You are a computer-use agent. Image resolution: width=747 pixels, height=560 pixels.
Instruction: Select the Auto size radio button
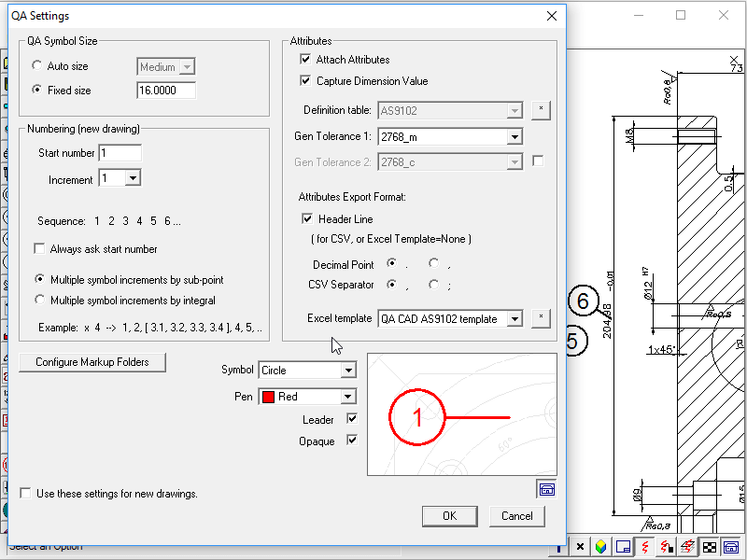37,67
